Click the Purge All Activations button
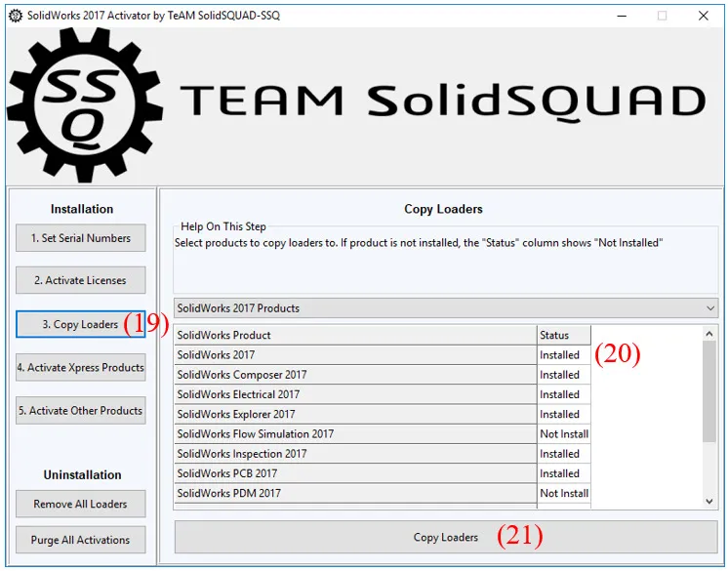The width and height of the screenshot is (728, 571). coord(81,540)
